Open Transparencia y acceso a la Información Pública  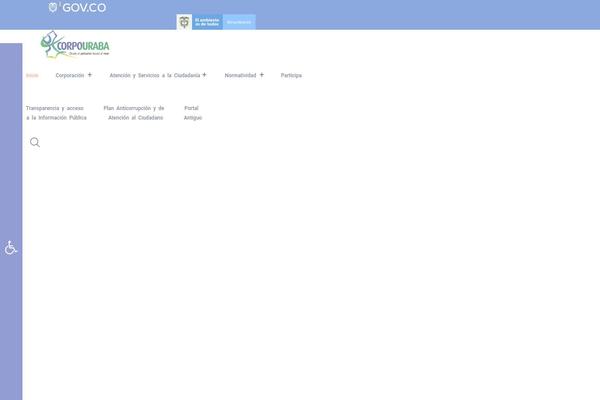click(56, 113)
